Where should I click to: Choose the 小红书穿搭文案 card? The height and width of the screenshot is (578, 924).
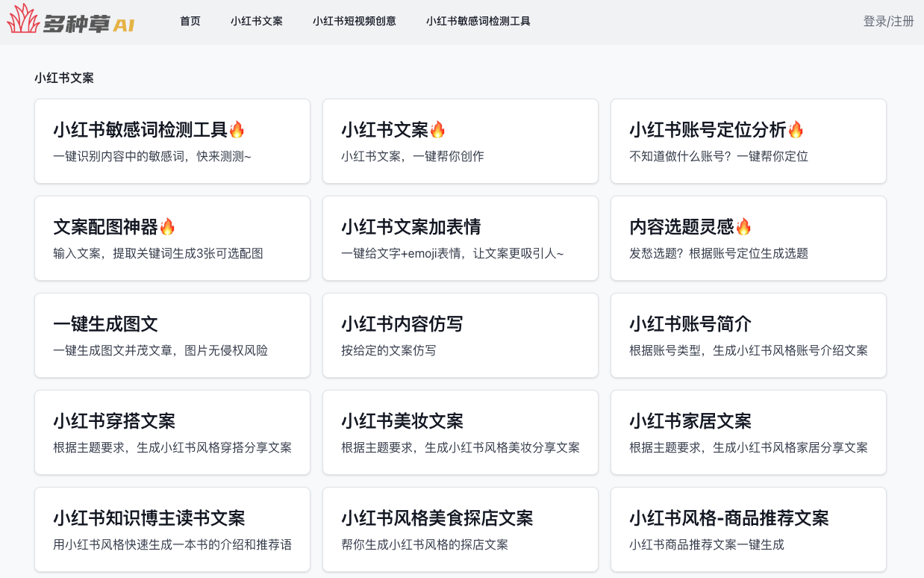(172, 432)
